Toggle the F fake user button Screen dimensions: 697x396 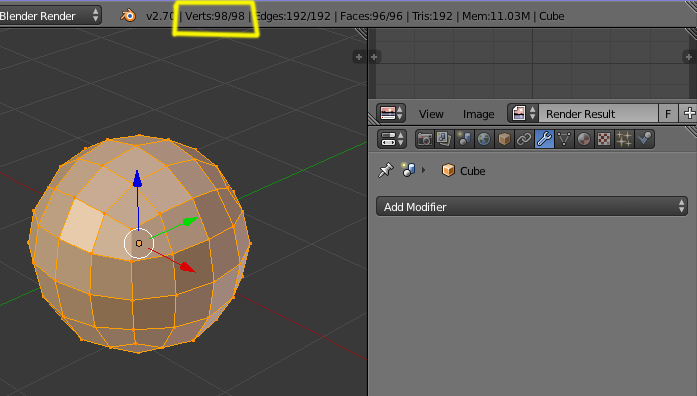668,114
